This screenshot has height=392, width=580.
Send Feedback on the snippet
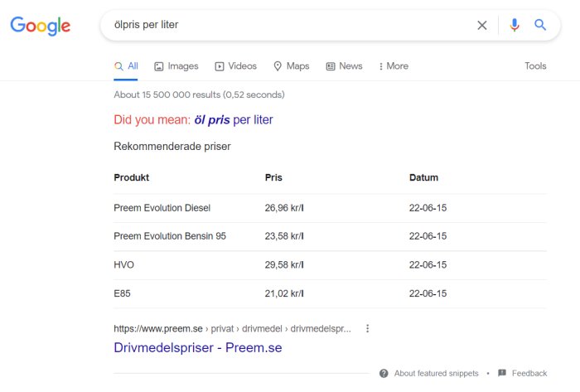point(529,373)
